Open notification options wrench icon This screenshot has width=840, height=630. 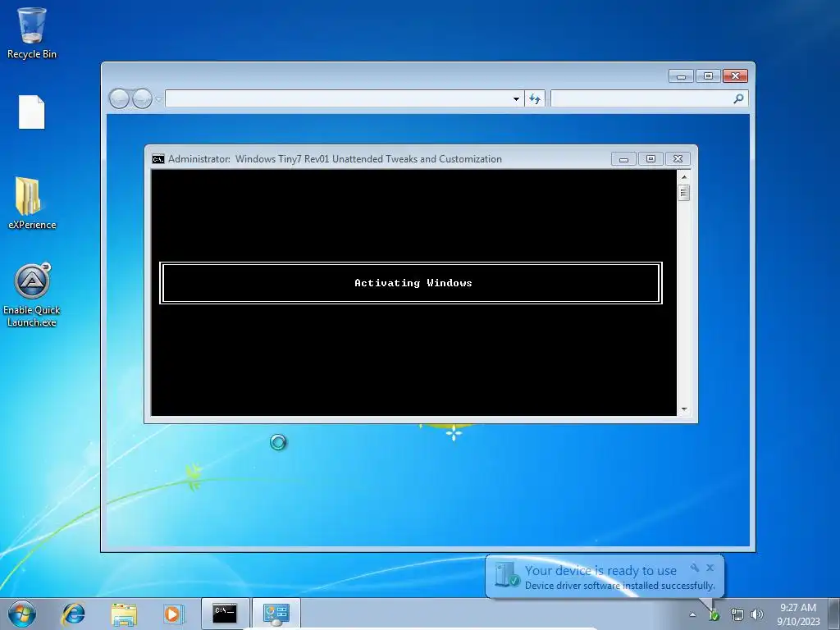click(695, 568)
